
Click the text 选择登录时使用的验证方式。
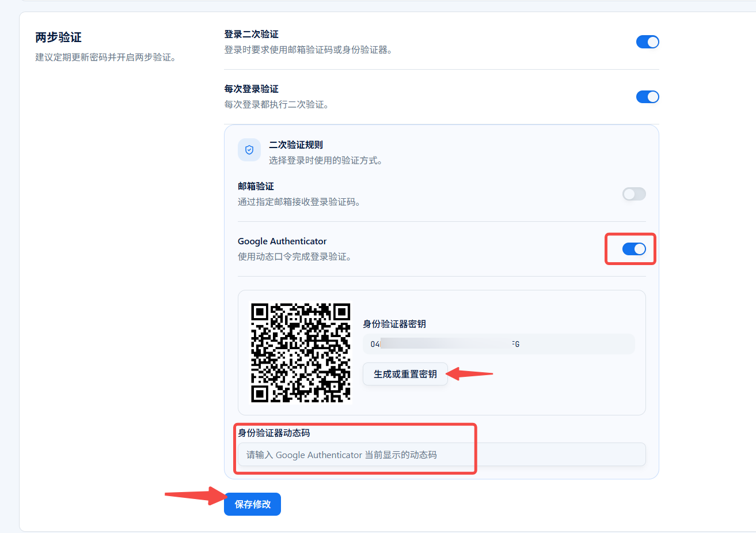326,161
